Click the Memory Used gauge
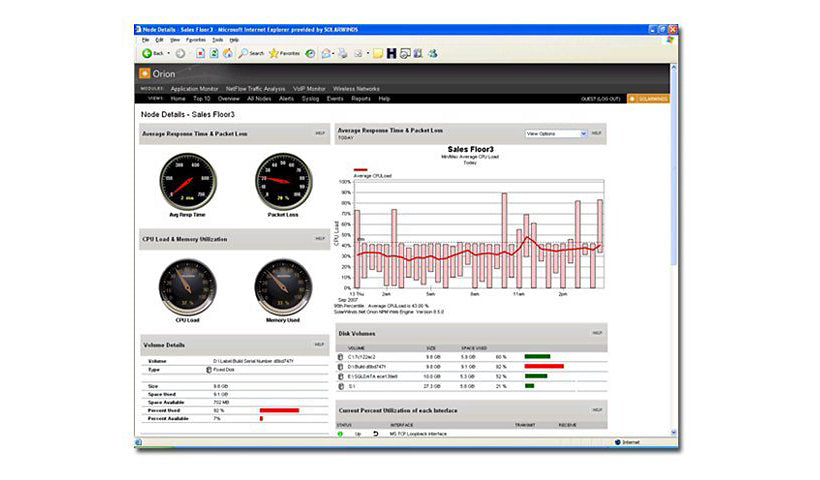Screen dimensions: 820x480 pyautogui.click(x=283, y=285)
